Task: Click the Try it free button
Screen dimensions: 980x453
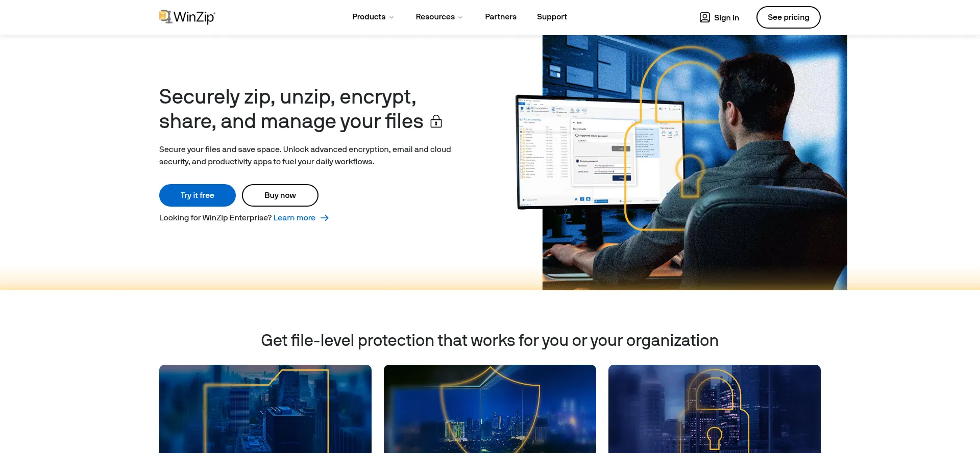Action: 197,195
